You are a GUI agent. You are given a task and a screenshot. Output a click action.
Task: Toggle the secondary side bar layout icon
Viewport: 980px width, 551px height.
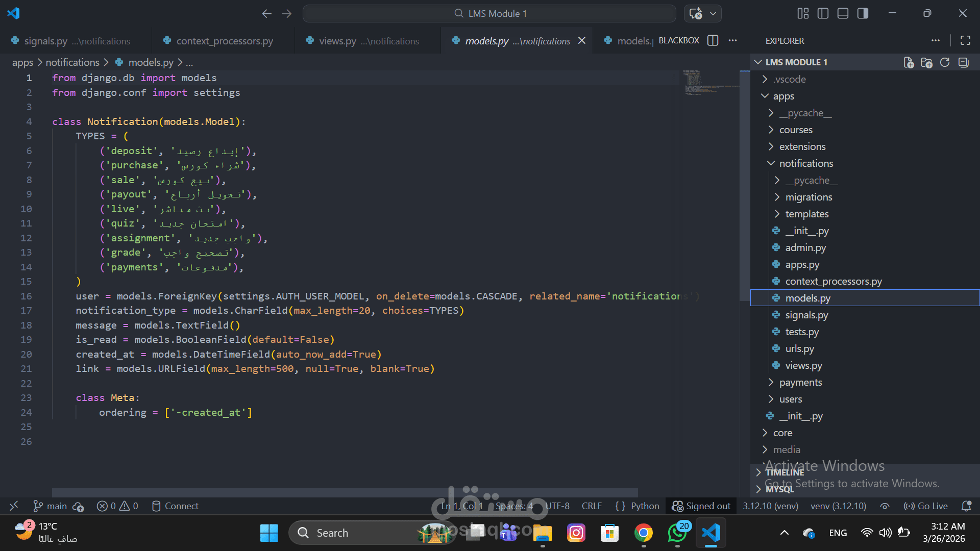point(863,13)
